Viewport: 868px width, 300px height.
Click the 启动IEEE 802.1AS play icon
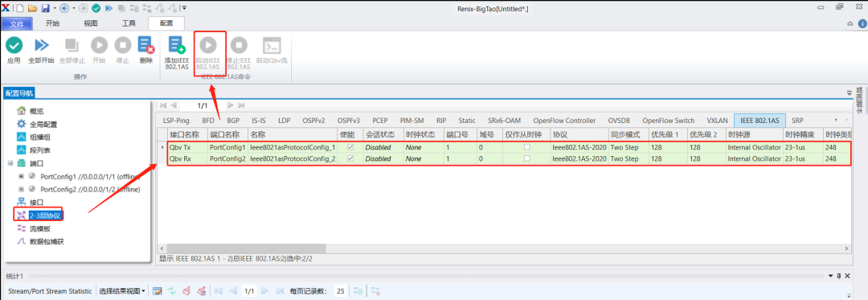click(x=208, y=45)
